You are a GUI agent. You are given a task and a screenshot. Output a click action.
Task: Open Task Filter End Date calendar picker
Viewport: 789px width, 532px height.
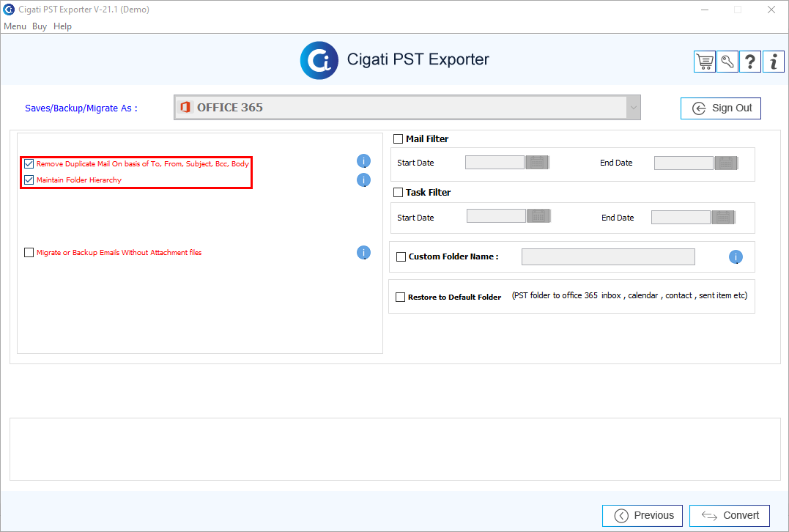tap(723, 218)
